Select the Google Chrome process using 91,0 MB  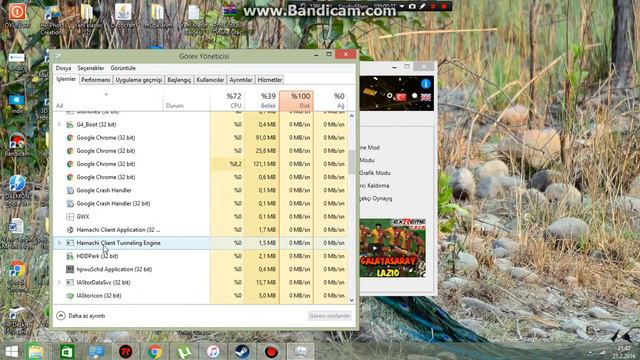pos(201,138)
